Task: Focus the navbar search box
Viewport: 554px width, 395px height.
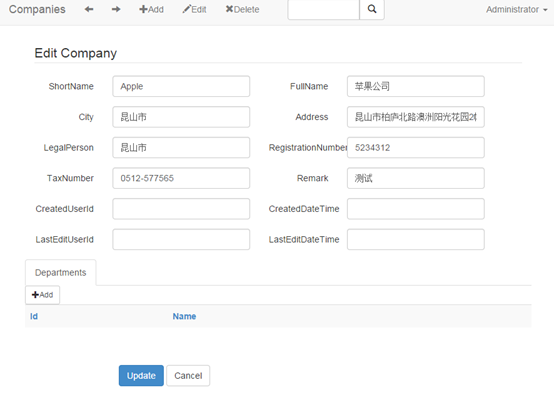Action: (324, 9)
